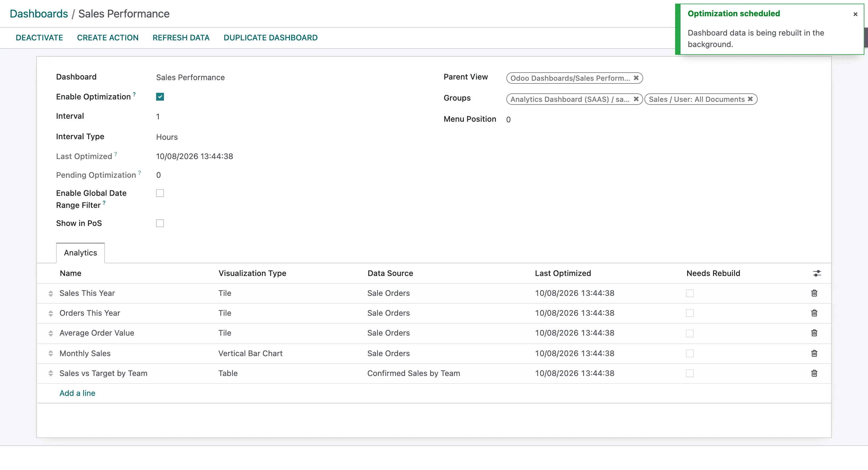The width and height of the screenshot is (868, 470).
Task: Remove the Odoo Dashboards/Sales Perform... parent view tag
Action: [636, 78]
